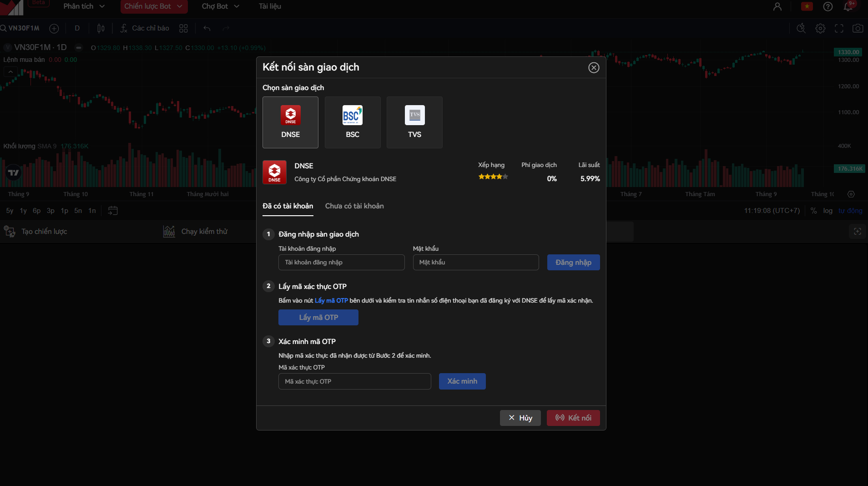Screen dimensions: 868x486
Task: Click the add symbol plus icon
Action: coord(54,29)
